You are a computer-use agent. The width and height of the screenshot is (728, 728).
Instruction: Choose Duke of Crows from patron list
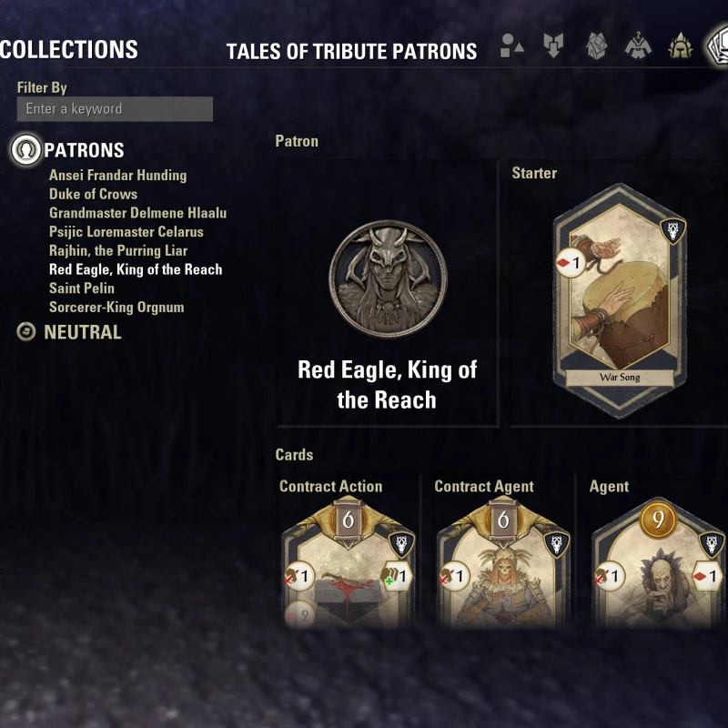[94, 194]
